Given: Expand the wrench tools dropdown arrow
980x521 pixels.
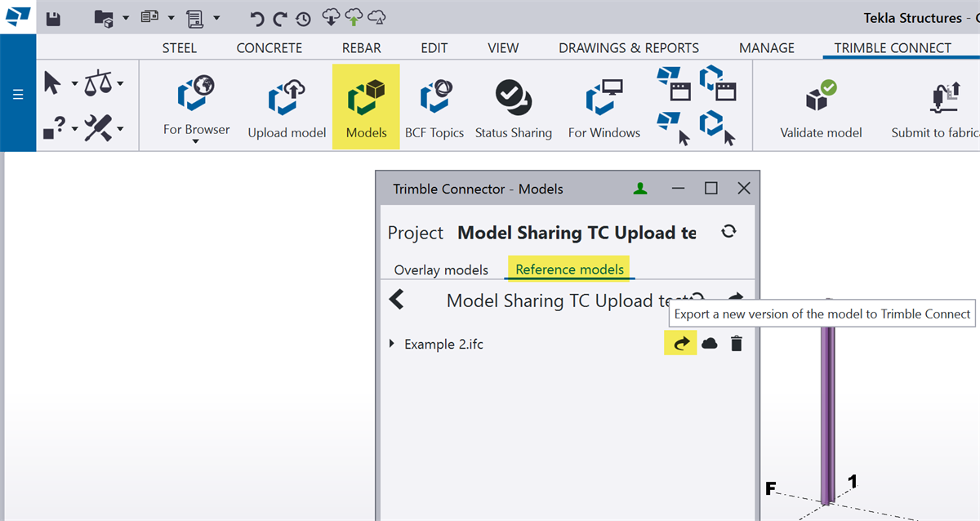Looking at the screenshot, I should 120,129.
